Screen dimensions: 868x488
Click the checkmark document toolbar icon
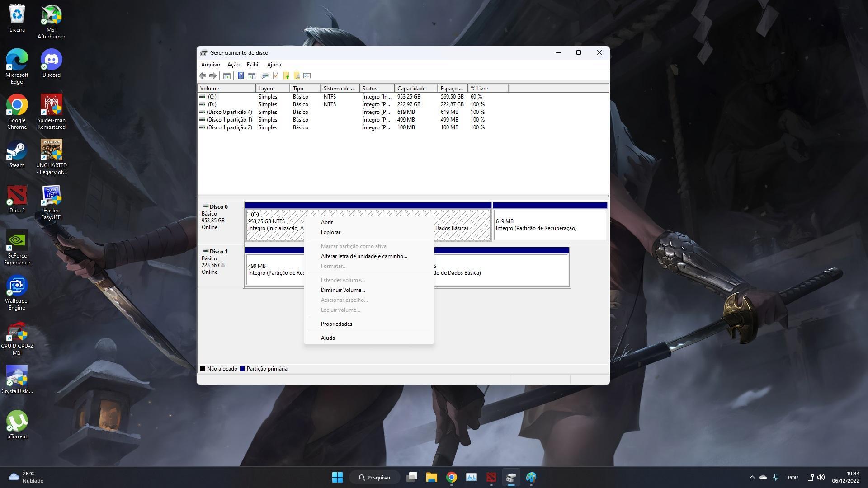pyautogui.click(x=276, y=76)
